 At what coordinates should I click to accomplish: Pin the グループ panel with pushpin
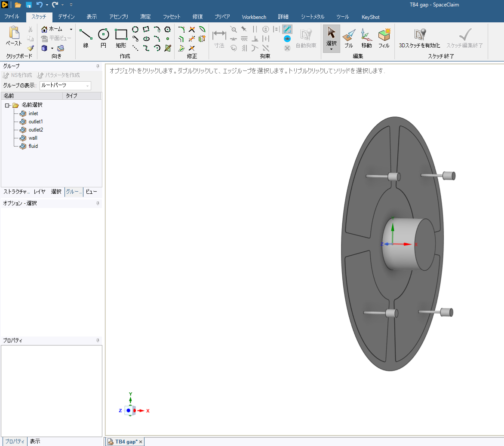pyautogui.click(x=98, y=66)
